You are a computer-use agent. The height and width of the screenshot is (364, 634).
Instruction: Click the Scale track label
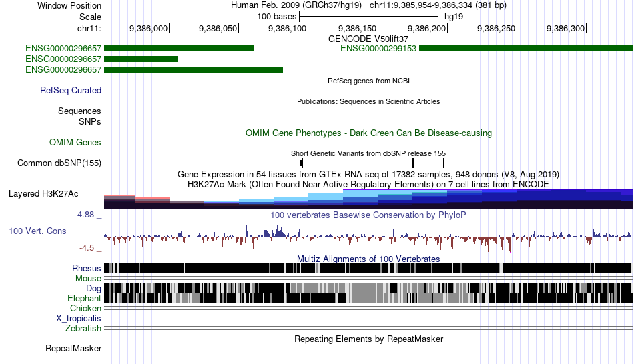[90, 17]
